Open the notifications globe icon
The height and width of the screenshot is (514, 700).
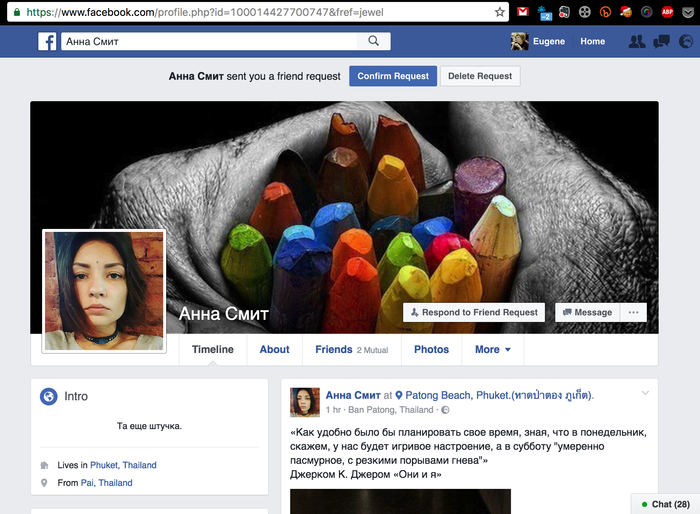pyautogui.click(x=686, y=42)
